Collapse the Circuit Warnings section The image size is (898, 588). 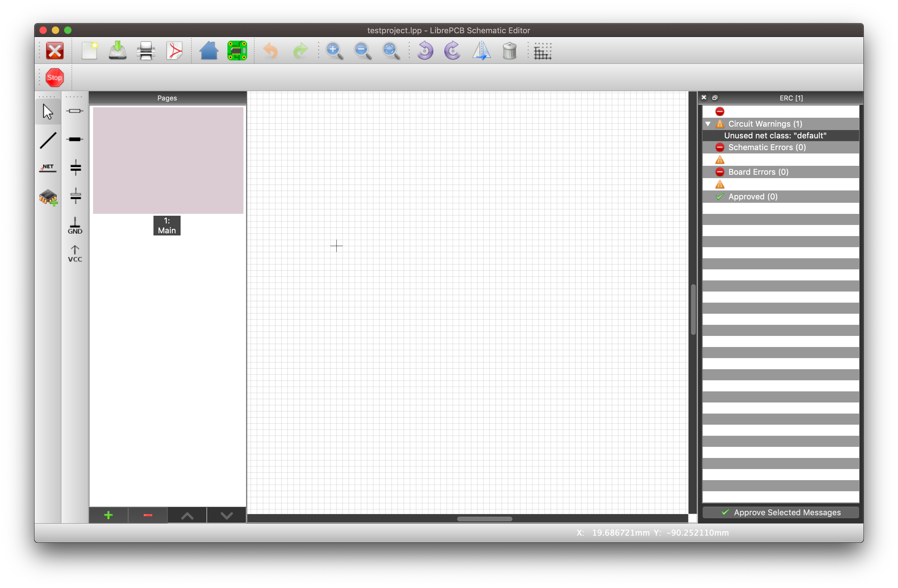(708, 123)
